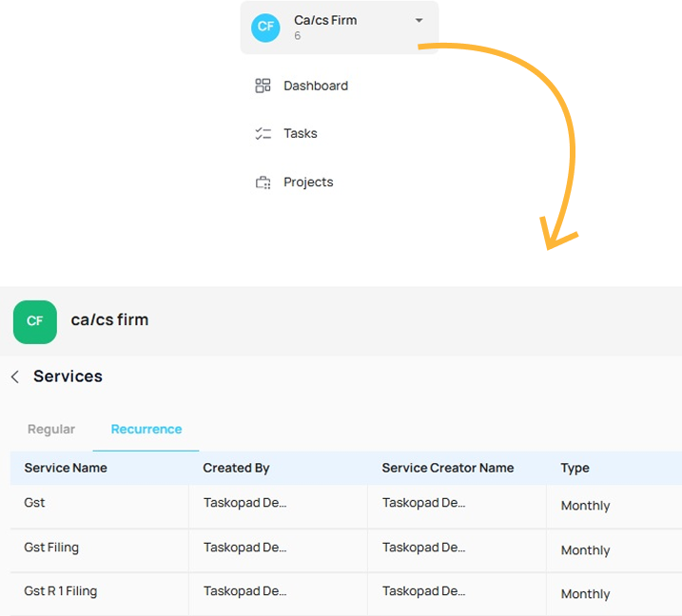Switch to the Regular tab
682x616 pixels.
click(51, 430)
